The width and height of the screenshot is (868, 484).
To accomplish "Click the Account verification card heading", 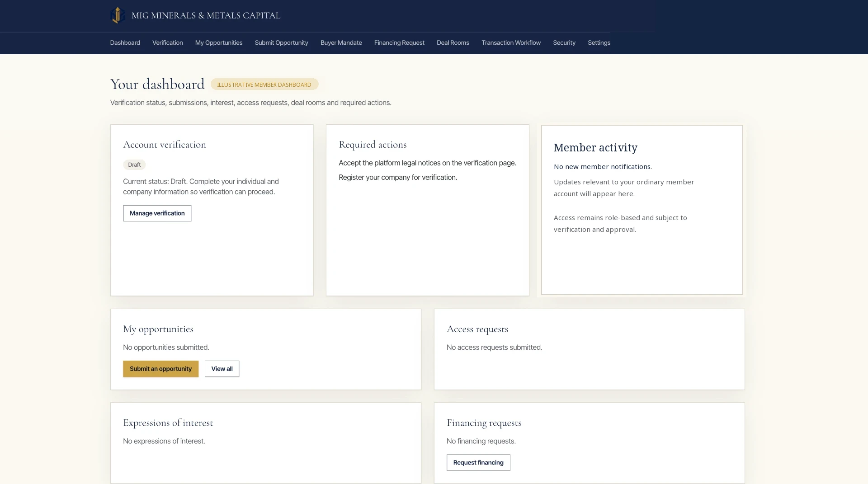I will click(x=164, y=145).
